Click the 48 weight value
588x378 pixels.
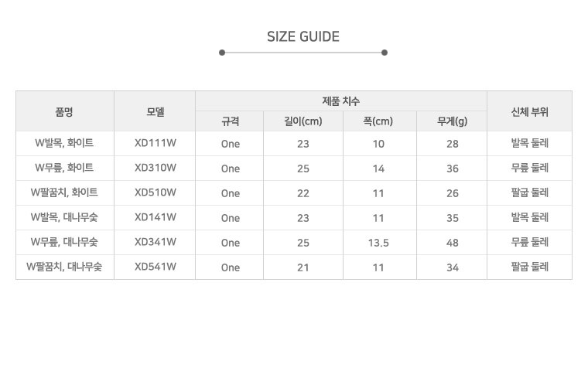452,243
